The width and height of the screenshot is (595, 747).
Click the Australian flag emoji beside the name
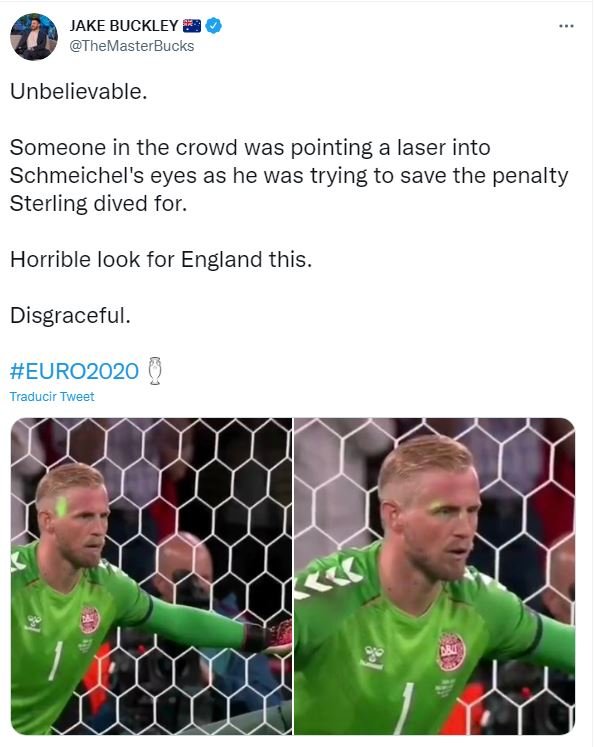pyautogui.click(x=192, y=25)
